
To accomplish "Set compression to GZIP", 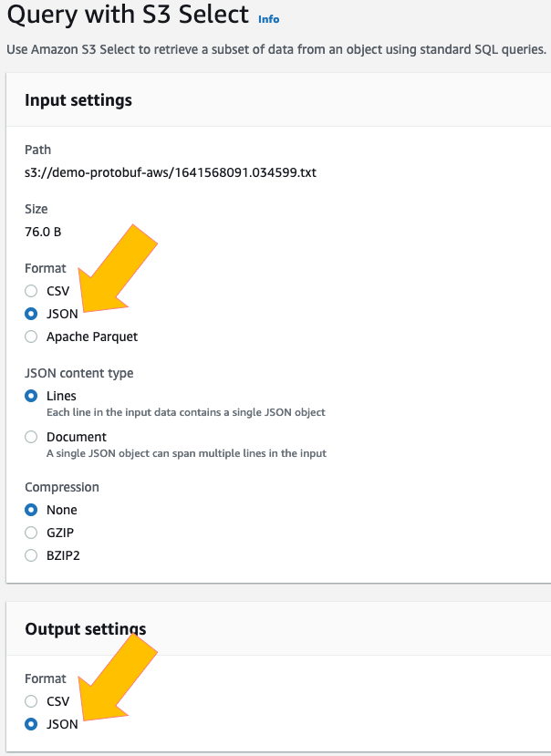I will 31,533.
